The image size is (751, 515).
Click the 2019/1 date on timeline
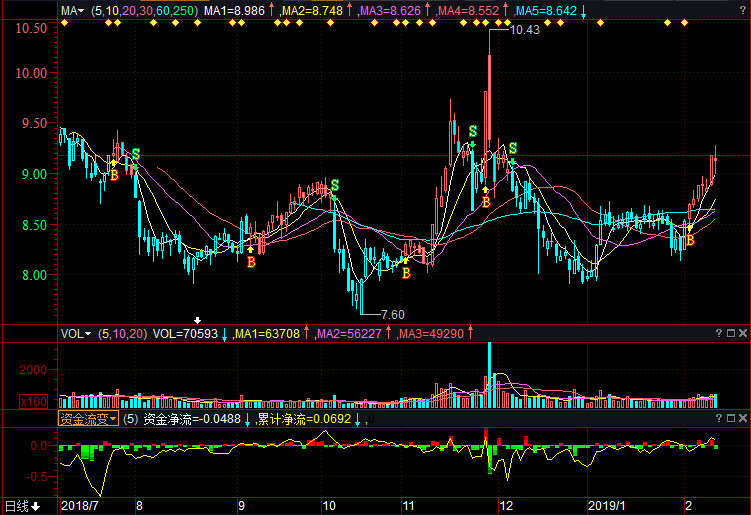pos(606,506)
